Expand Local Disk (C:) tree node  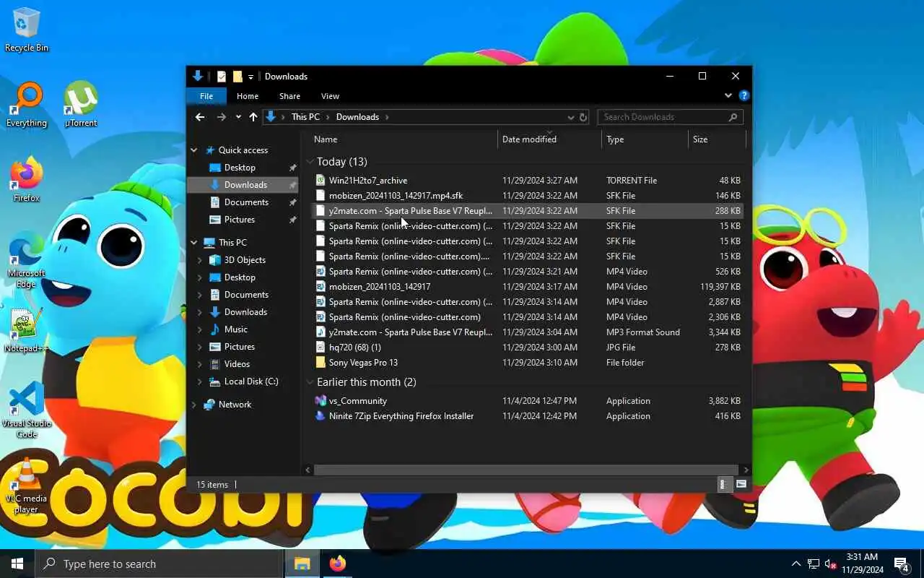(x=200, y=381)
